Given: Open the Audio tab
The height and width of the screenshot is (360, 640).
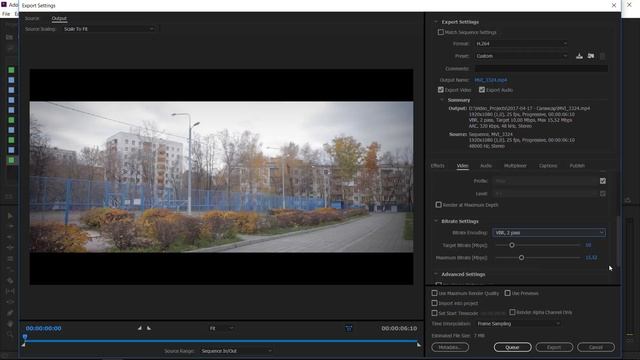Looking at the screenshot, I should pyautogui.click(x=486, y=165).
